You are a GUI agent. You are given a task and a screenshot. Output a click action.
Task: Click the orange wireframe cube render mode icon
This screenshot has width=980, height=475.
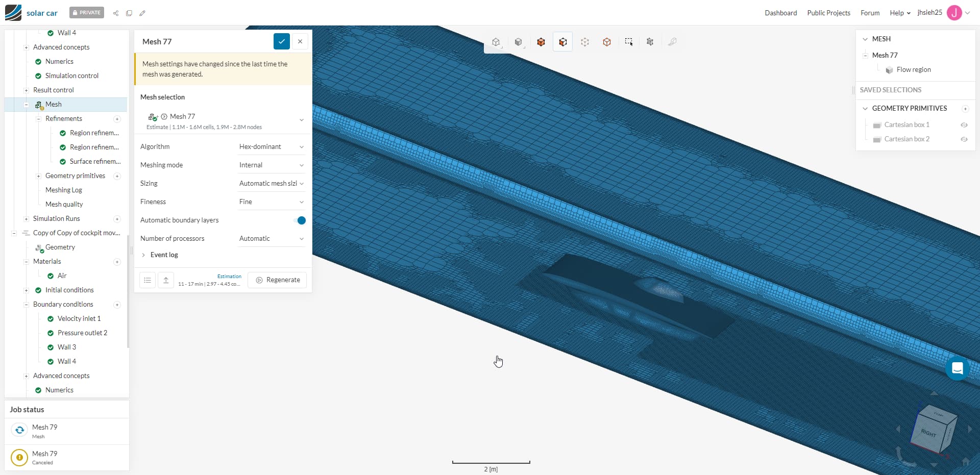click(607, 42)
